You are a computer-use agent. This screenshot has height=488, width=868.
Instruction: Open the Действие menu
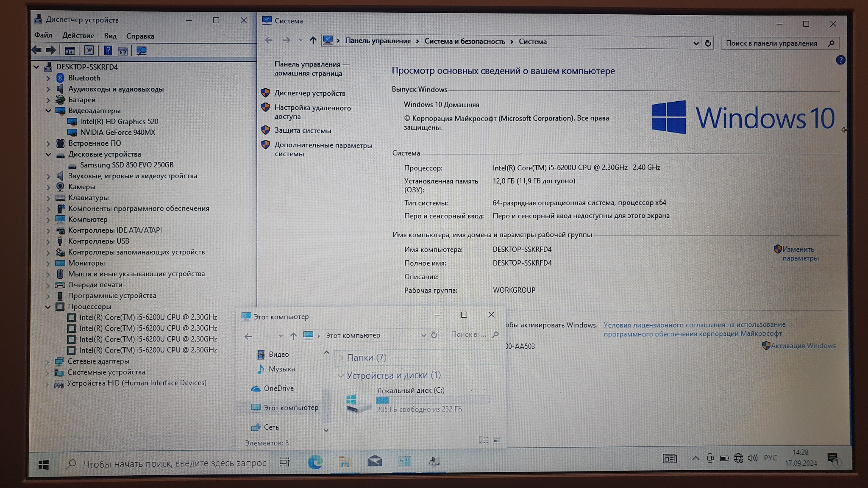(78, 36)
